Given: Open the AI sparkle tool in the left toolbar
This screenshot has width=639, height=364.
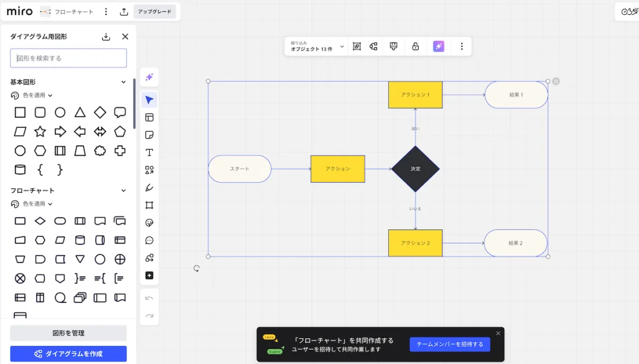Looking at the screenshot, I should (149, 77).
